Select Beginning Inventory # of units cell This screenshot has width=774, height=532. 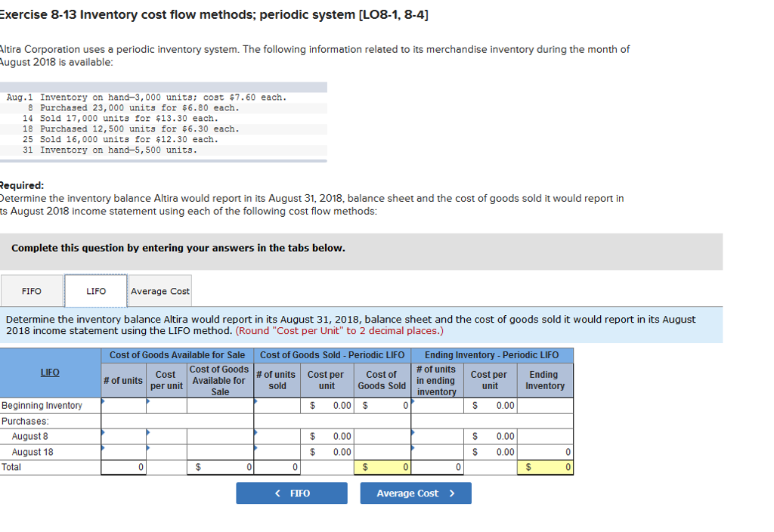click(123, 406)
